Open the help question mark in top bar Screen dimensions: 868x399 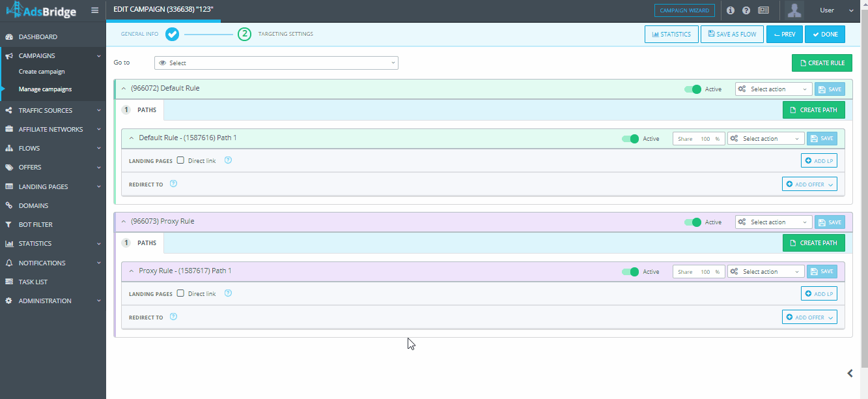[x=746, y=10]
